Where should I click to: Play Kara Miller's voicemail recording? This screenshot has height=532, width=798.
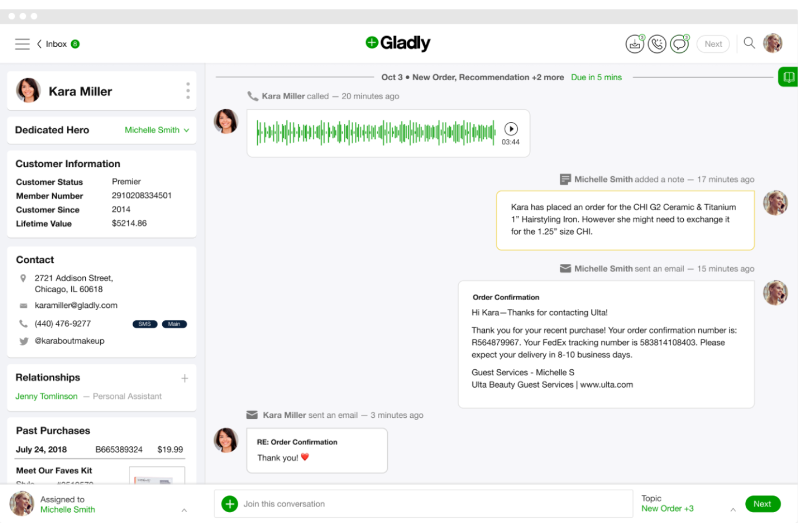(x=511, y=129)
